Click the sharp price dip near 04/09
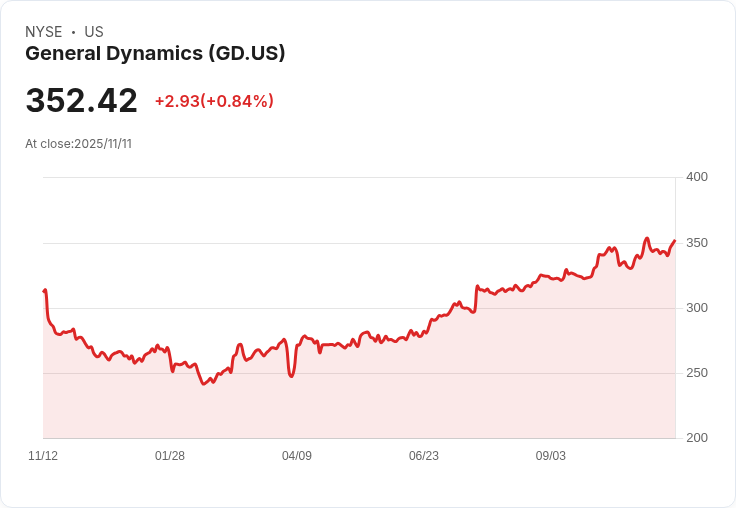 tap(291, 376)
